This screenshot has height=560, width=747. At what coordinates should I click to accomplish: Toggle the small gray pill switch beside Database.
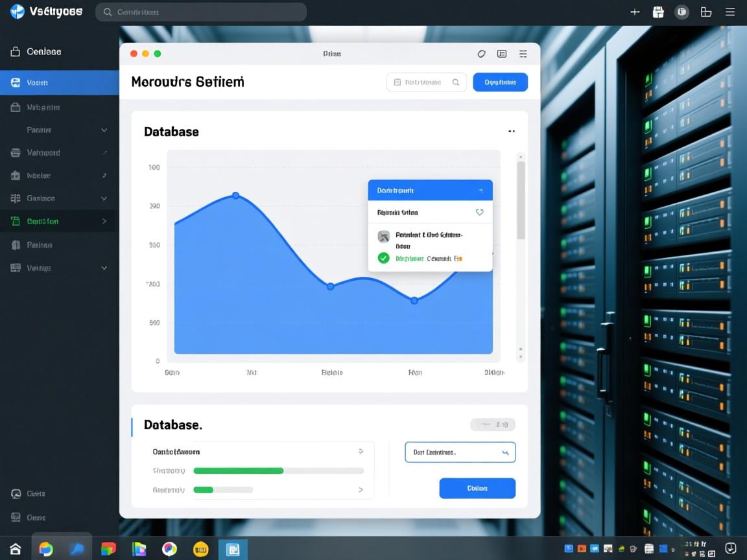click(492, 425)
